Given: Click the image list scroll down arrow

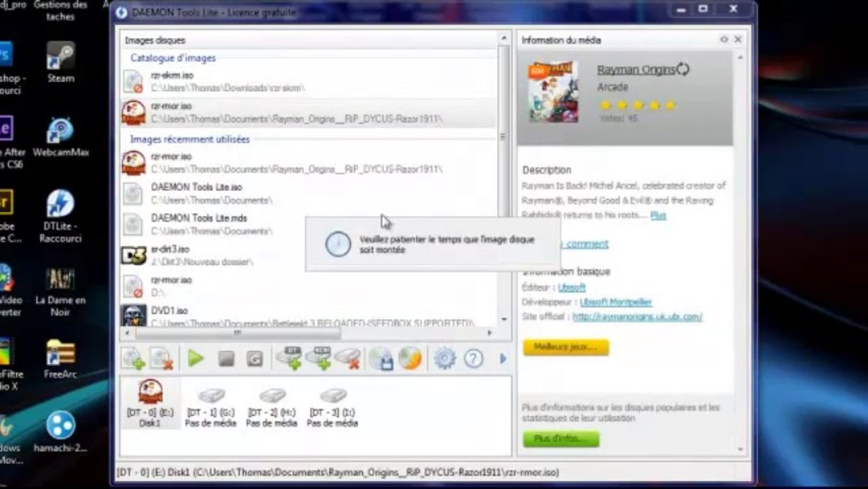Looking at the screenshot, I should pyautogui.click(x=504, y=319).
